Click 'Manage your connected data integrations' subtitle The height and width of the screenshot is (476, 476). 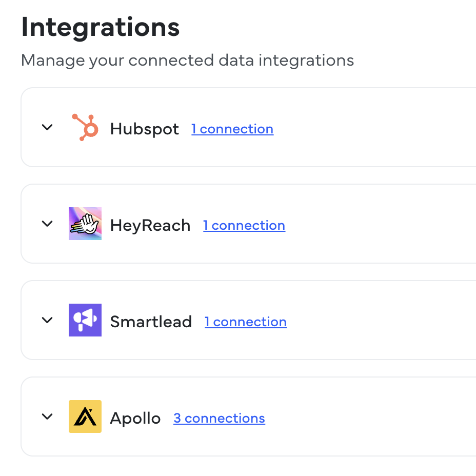(187, 60)
